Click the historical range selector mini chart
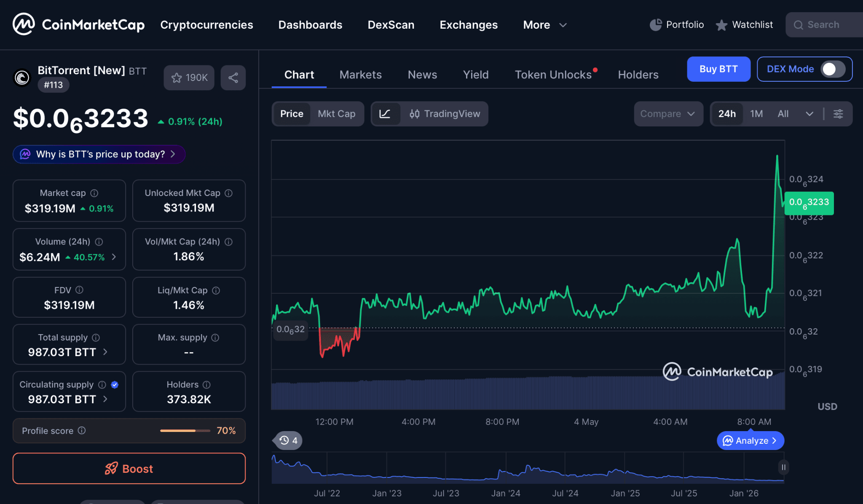The width and height of the screenshot is (863, 504). point(528,468)
